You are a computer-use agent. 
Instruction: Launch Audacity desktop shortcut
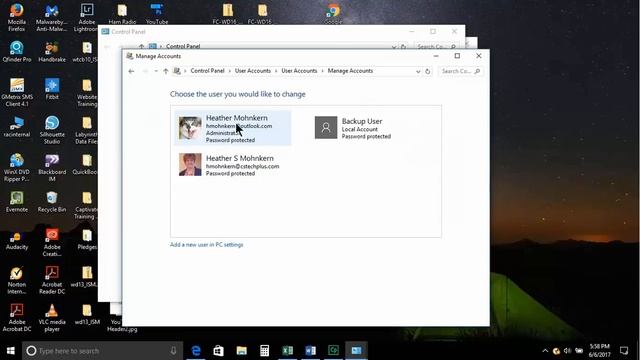tap(17, 240)
